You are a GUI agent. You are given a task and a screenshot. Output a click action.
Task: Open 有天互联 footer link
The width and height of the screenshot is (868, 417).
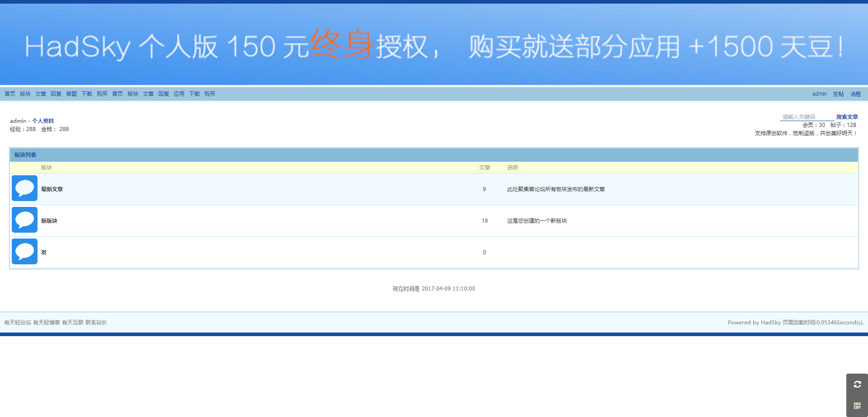(73, 323)
